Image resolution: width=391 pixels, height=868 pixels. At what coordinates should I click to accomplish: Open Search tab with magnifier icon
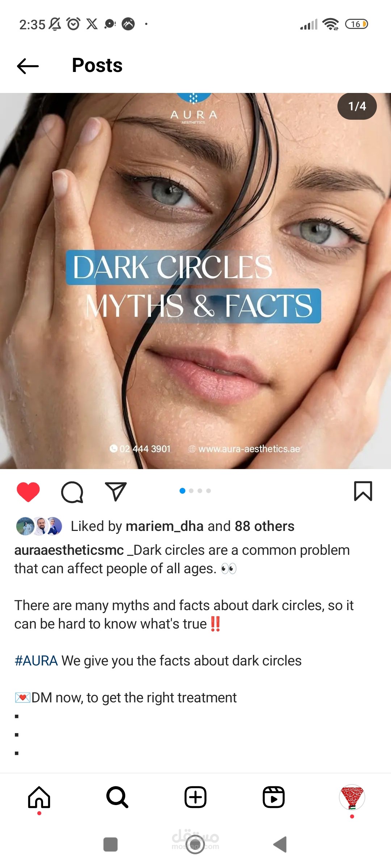(117, 797)
